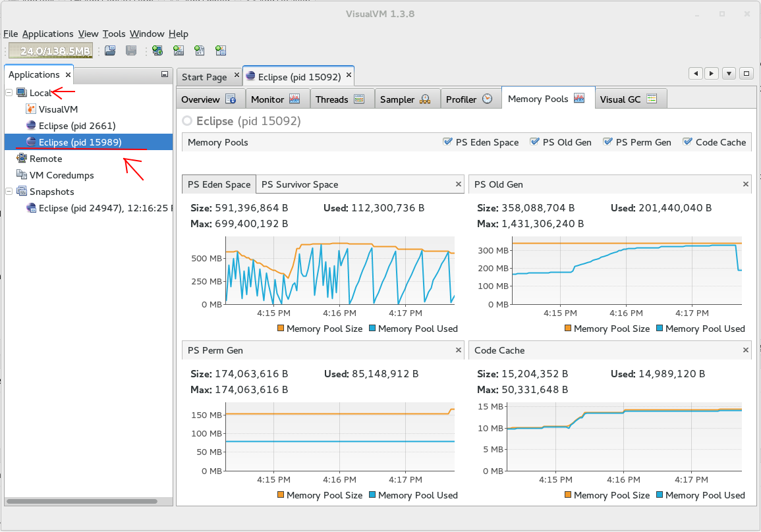Collapse the Snapshots tree node
Viewport: 761px width, 532px height.
click(x=9, y=192)
